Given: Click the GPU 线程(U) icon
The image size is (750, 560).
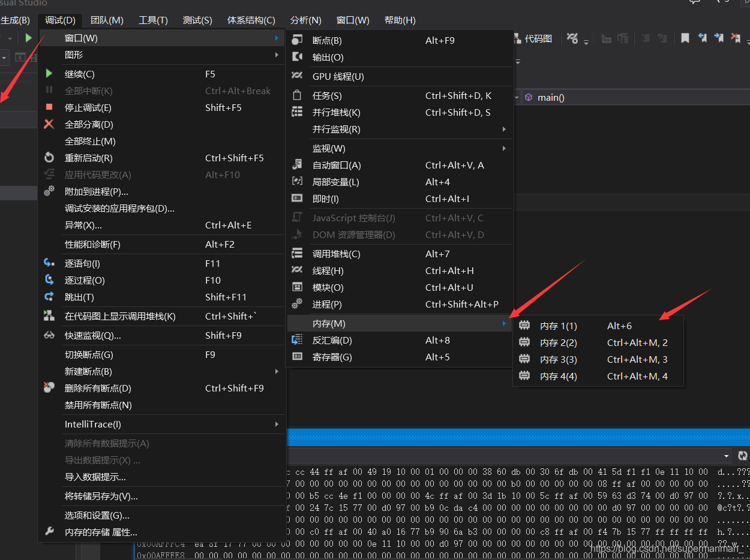Looking at the screenshot, I should pos(297,76).
